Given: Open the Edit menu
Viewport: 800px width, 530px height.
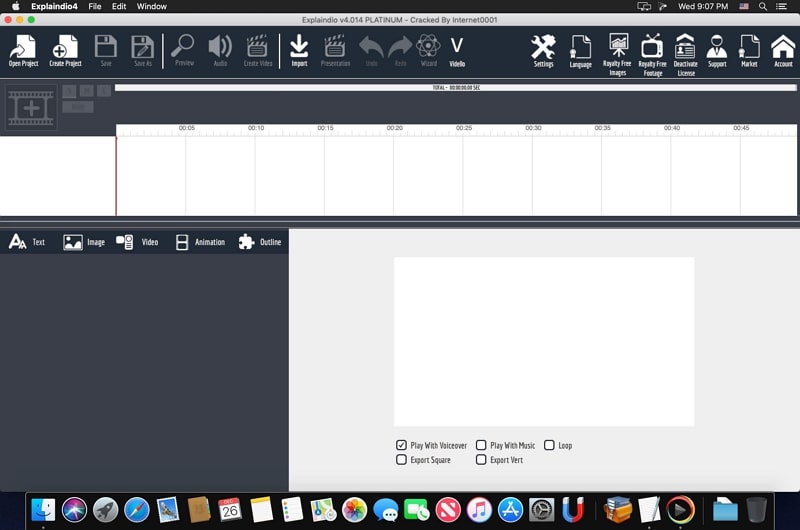Looking at the screenshot, I should click(119, 6).
